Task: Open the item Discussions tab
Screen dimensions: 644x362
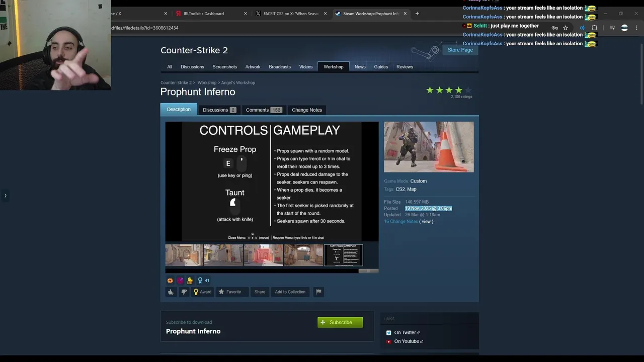Action: tap(219, 110)
